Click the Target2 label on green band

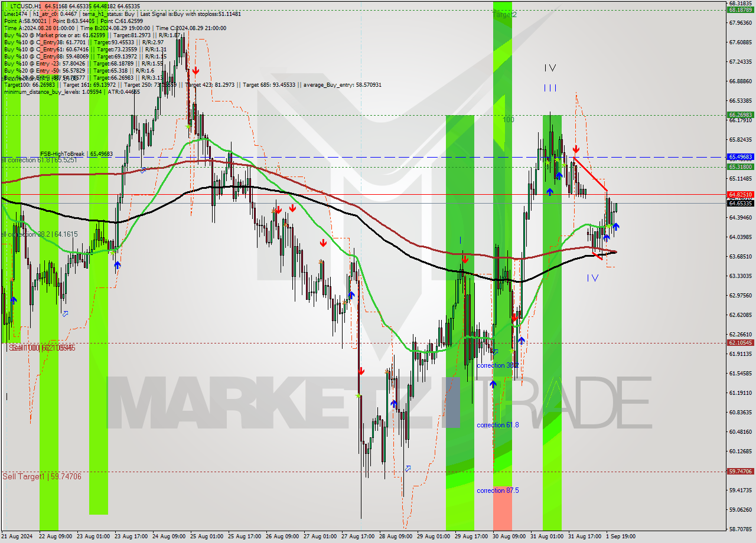coord(504,14)
